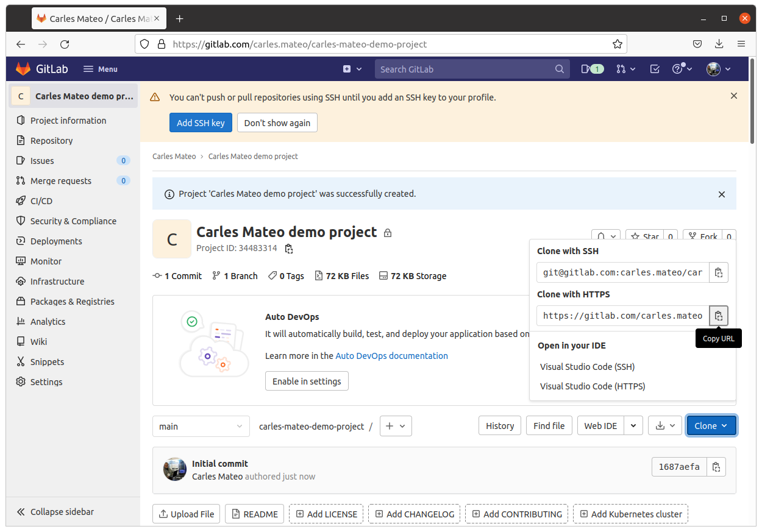Click the History button
Viewport: 762px width, 532px height.
pos(500,426)
